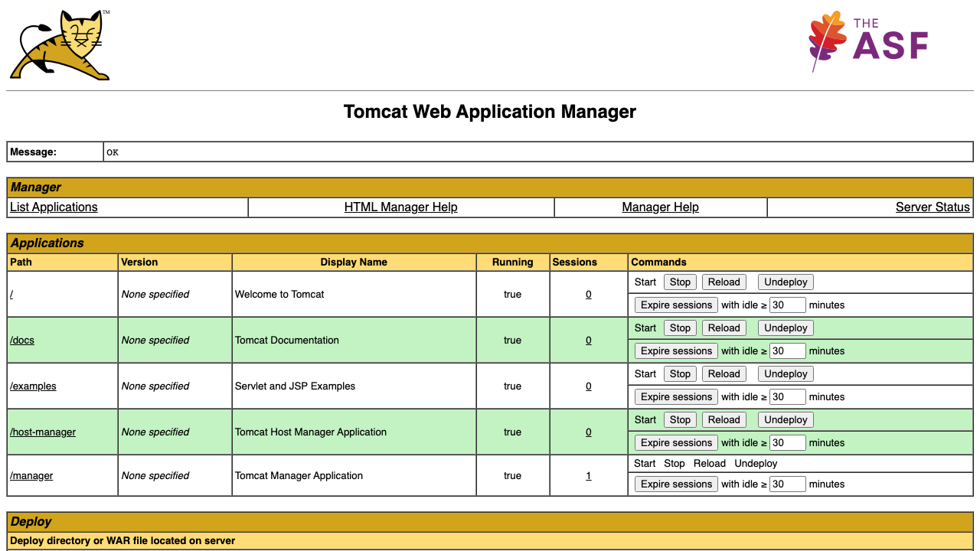Reload the Servlet and JSP Examples app
The image size is (980, 551).
(x=724, y=374)
